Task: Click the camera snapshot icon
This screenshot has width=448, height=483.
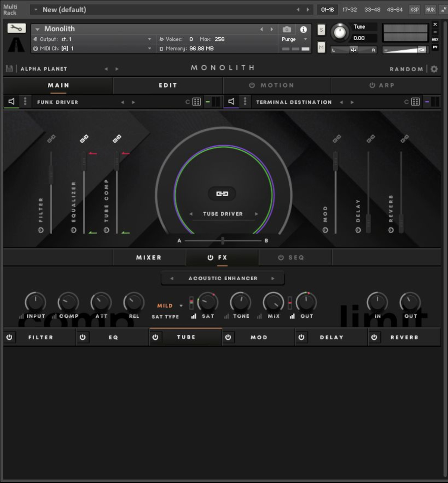Action: pyautogui.click(x=287, y=29)
